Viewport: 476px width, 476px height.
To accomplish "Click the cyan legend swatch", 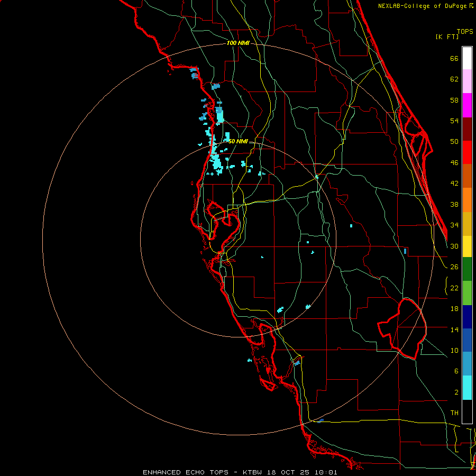I will coord(467,388).
